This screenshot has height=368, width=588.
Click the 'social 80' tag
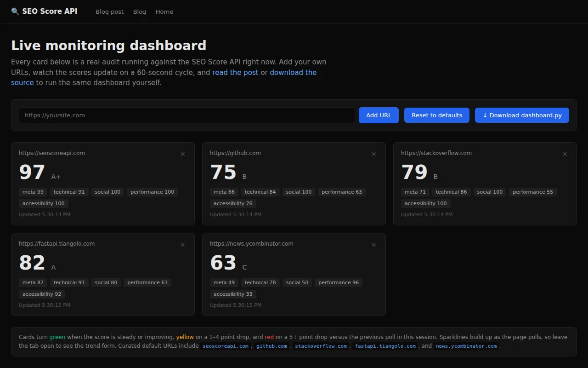(106, 282)
